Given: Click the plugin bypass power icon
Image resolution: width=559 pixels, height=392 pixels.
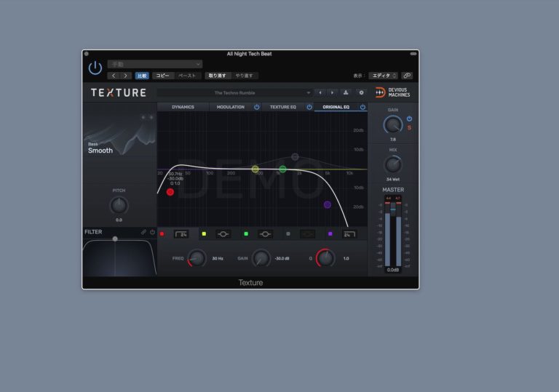Looking at the screenshot, I should click(95, 68).
